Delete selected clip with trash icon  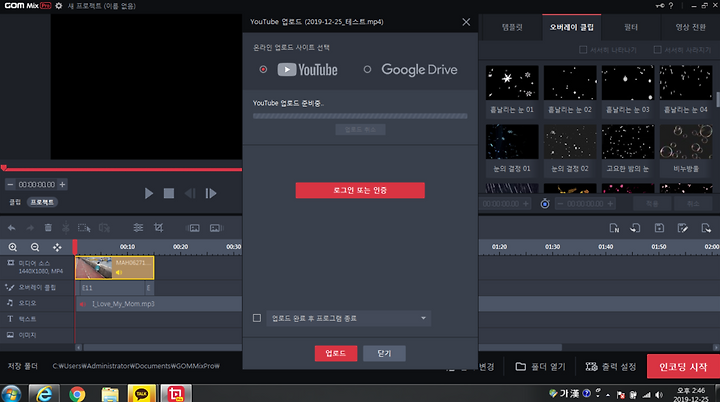48,228
